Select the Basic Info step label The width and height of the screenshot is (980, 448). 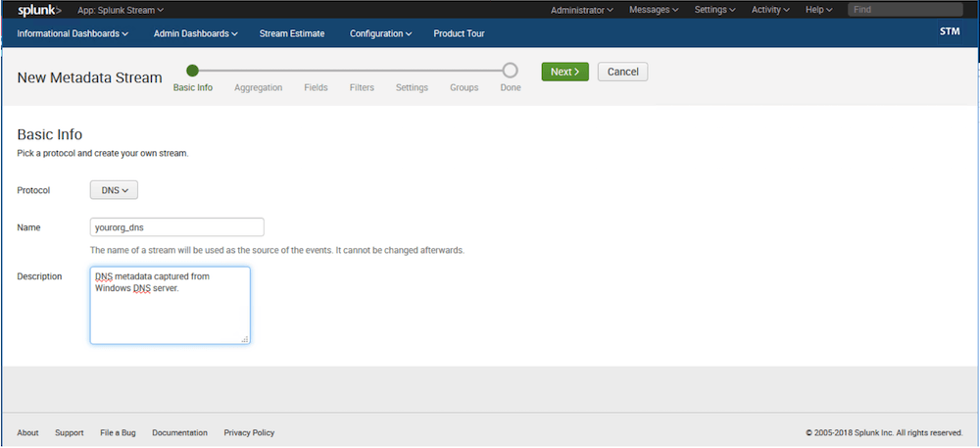(x=192, y=88)
